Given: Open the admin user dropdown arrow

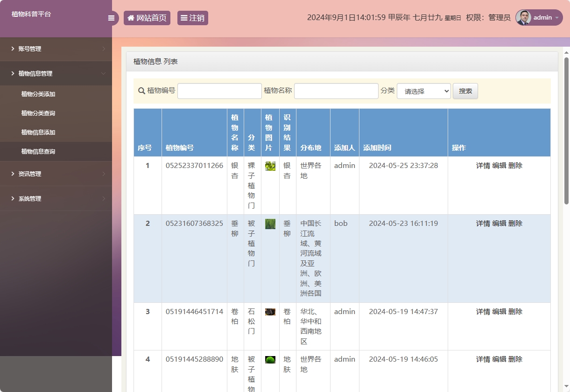Looking at the screenshot, I should pyautogui.click(x=557, y=18).
